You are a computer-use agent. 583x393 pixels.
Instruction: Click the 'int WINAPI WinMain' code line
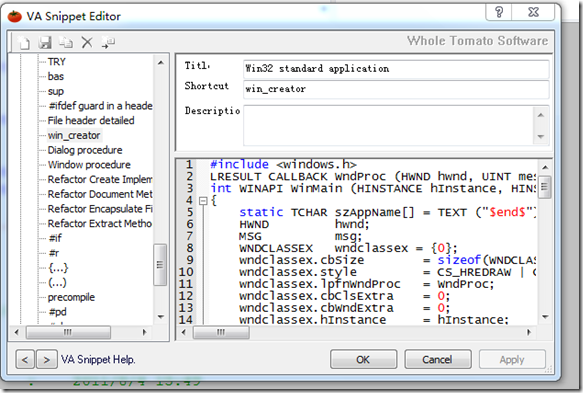coord(373,189)
